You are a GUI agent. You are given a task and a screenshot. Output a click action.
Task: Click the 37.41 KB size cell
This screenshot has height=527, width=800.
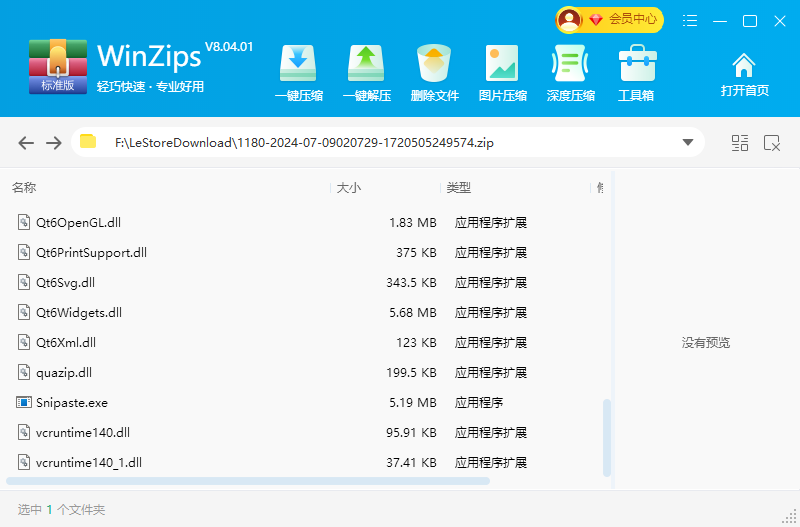(x=411, y=463)
